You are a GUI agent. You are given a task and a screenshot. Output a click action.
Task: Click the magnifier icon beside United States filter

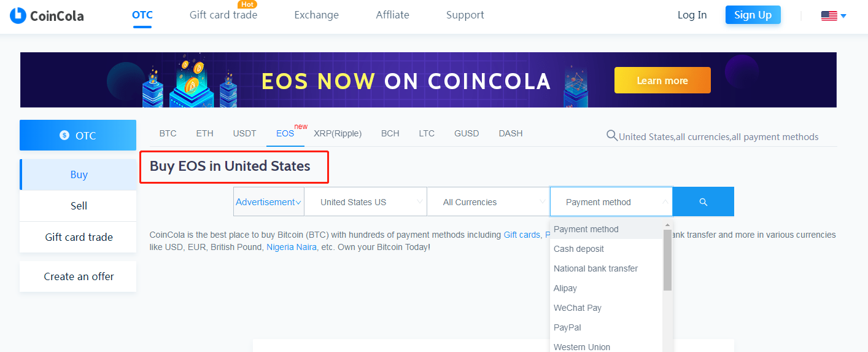click(x=611, y=136)
